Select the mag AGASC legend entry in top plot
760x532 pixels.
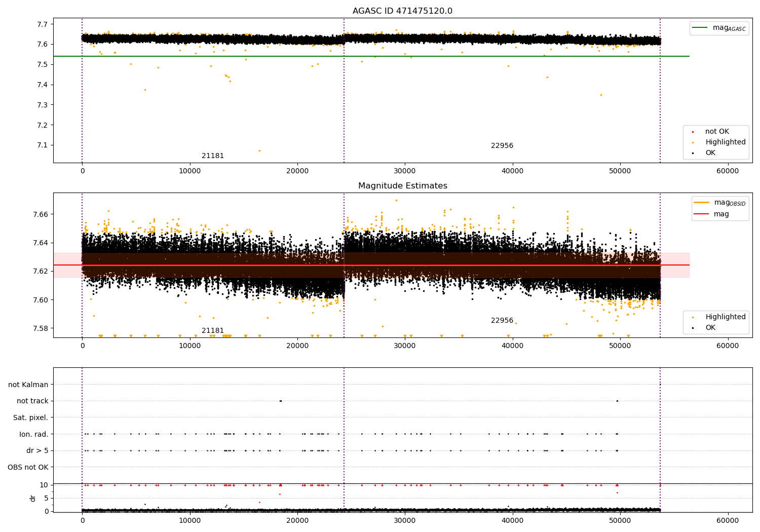[x=719, y=28]
